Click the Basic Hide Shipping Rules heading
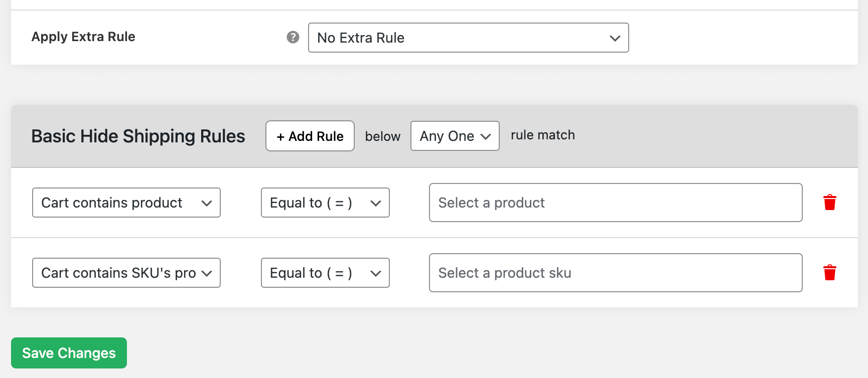 [138, 136]
